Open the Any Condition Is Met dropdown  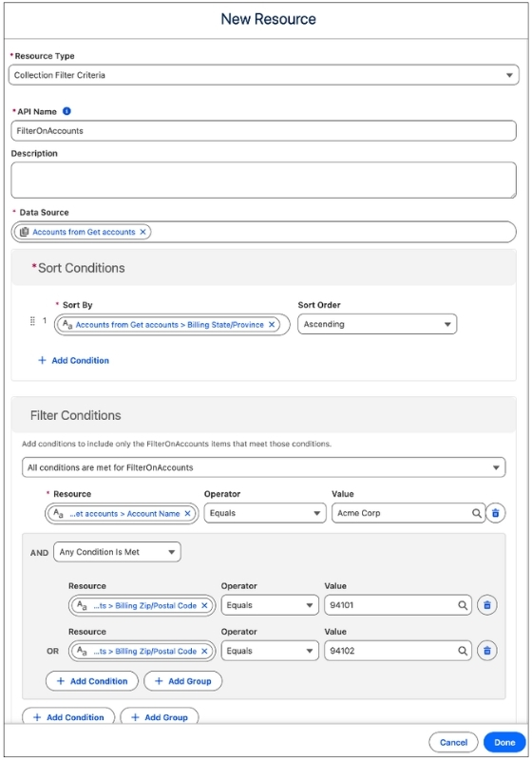click(x=117, y=552)
